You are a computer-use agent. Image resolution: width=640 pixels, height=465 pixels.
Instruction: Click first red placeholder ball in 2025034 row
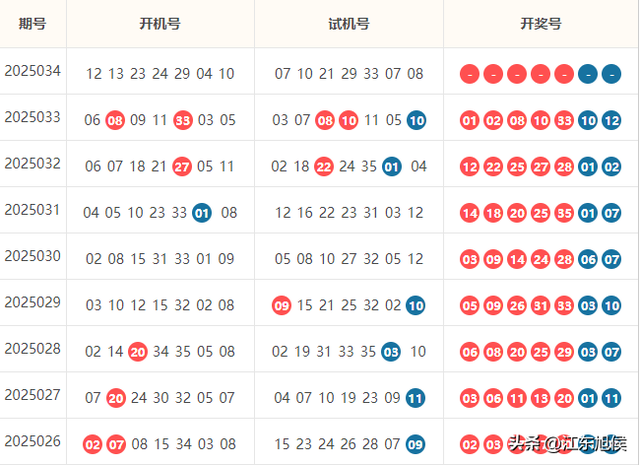tap(470, 74)
